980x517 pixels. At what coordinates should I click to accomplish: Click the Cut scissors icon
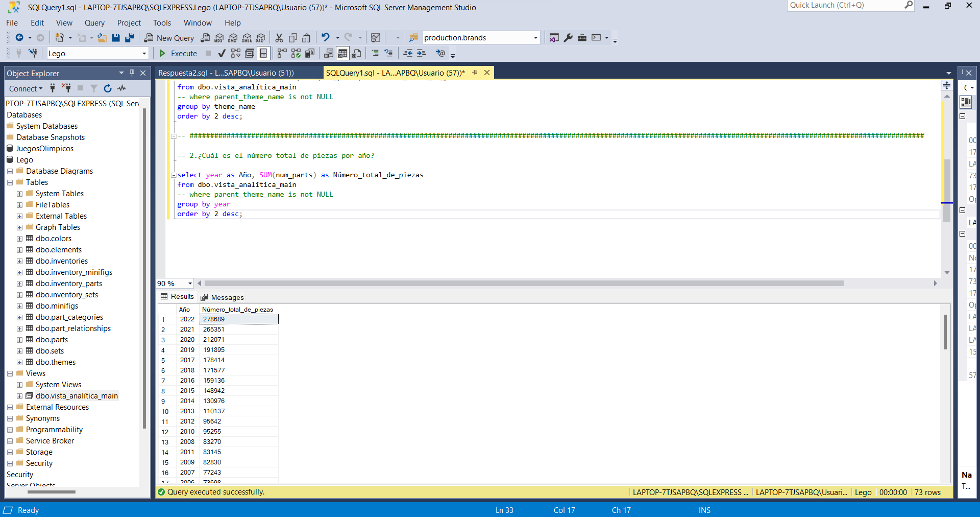(x=279, y=38)
